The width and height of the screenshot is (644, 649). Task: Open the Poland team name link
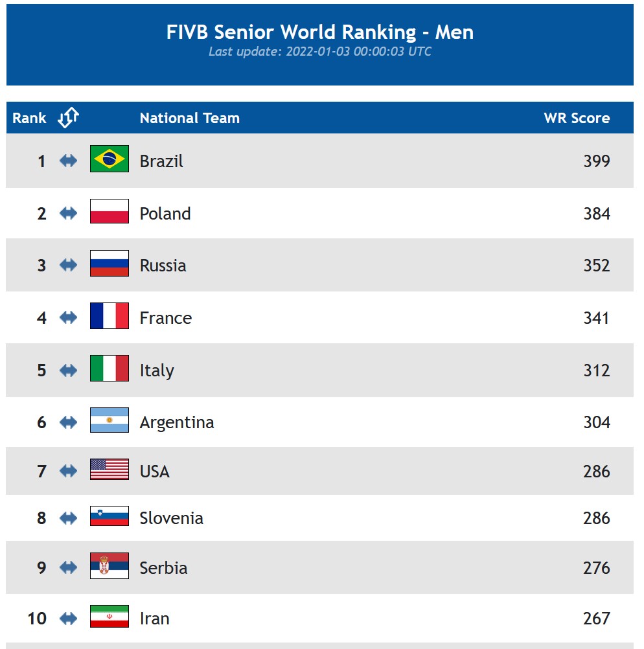[165, 214]
